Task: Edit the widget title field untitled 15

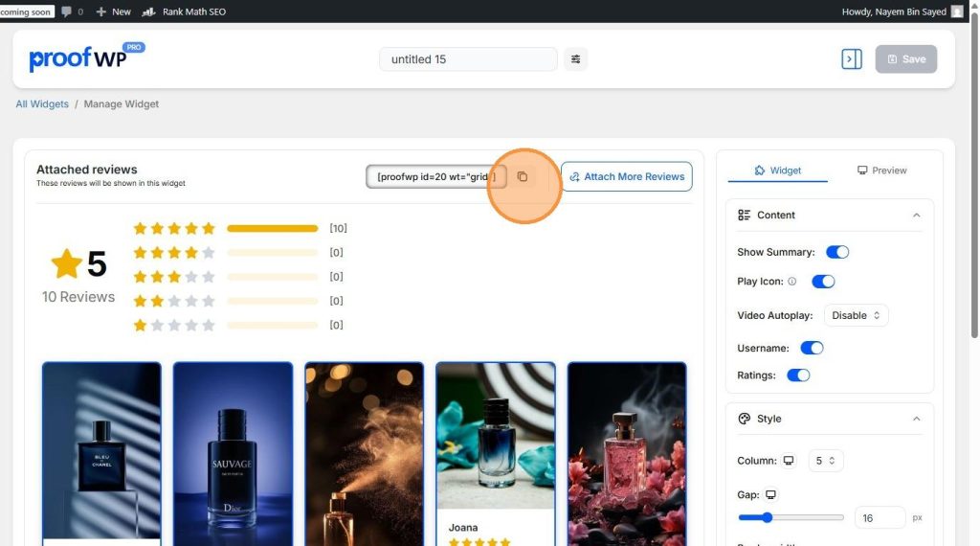Action: coord(468,59)
